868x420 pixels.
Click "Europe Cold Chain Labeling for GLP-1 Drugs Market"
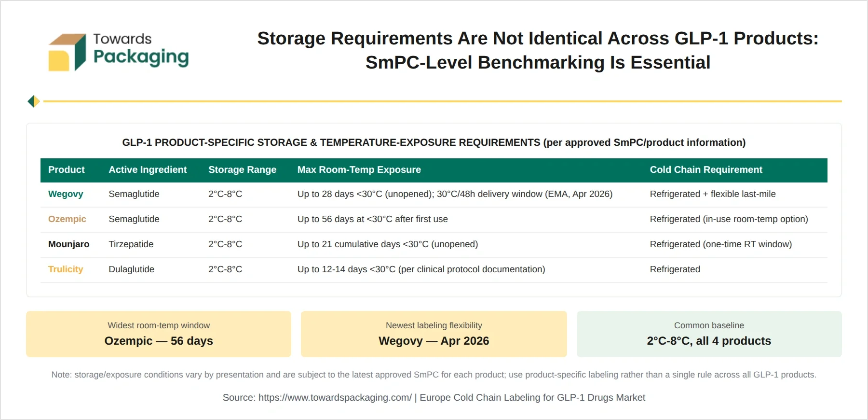click(532, 397)
